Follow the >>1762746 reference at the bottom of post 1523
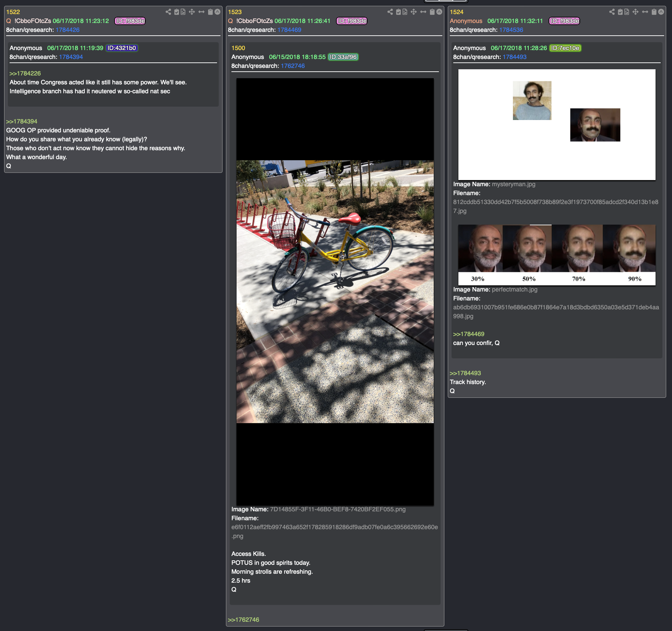This screenshot has height=631, width=672. (x=243, y=620)
